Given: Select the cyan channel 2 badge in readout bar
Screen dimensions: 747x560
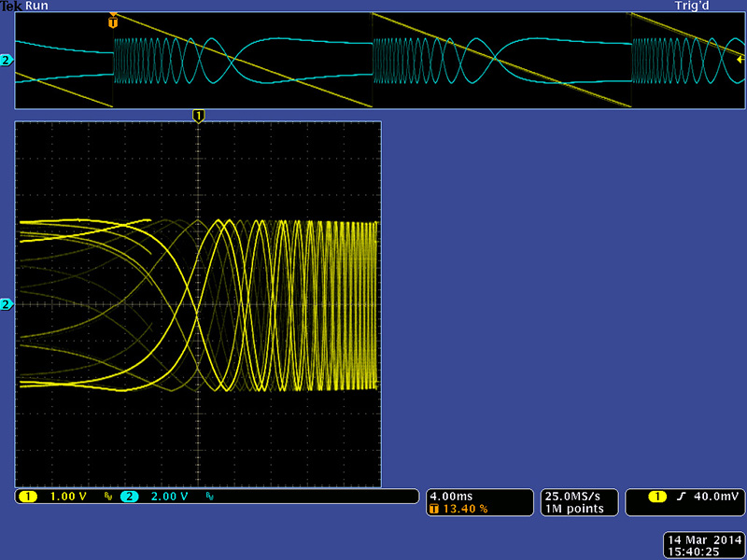Looking at the screenshot, I should [128, 497].
